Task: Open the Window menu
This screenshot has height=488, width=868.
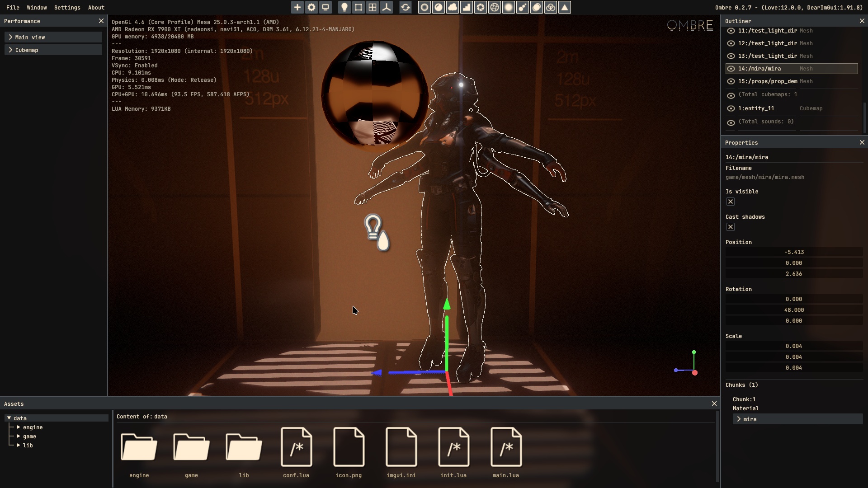Action: (x=37, y=7)
